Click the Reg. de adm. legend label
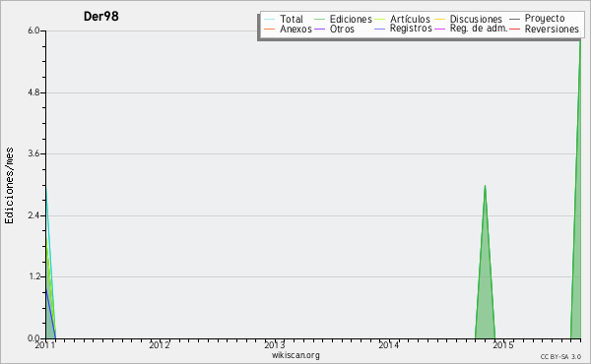591x364 pixels. point(479,29)
